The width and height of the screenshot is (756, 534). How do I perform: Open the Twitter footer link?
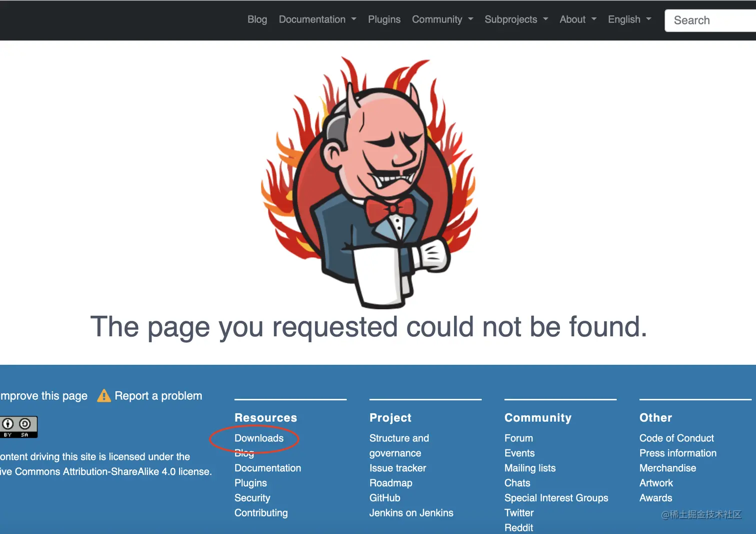pyautogui.click(x=519, y=513)
